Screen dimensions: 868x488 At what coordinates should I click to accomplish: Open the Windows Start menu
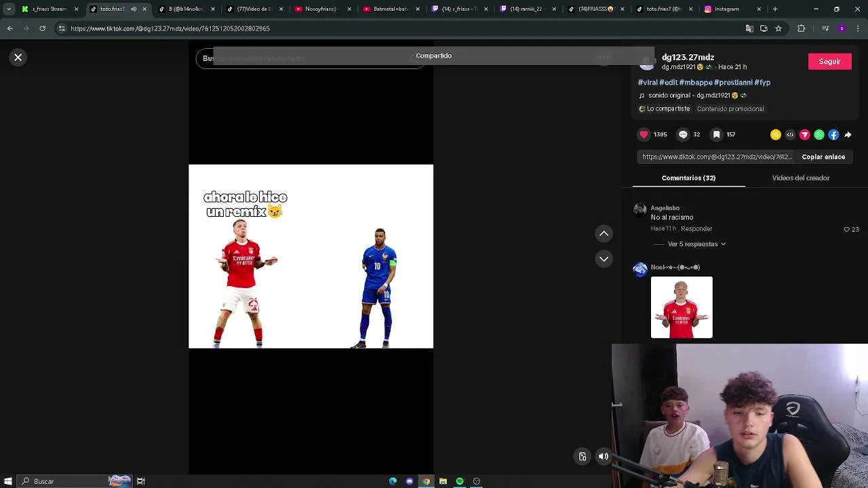pyautogui.click(x=7, y=481)
